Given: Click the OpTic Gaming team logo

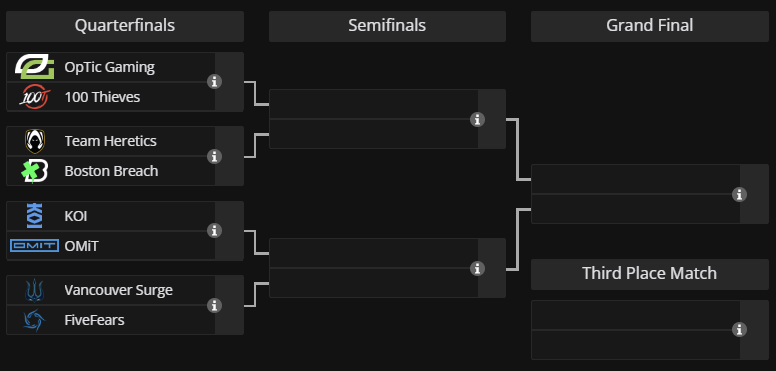Looking at the screenshot, I should click(x=34, y=67).
